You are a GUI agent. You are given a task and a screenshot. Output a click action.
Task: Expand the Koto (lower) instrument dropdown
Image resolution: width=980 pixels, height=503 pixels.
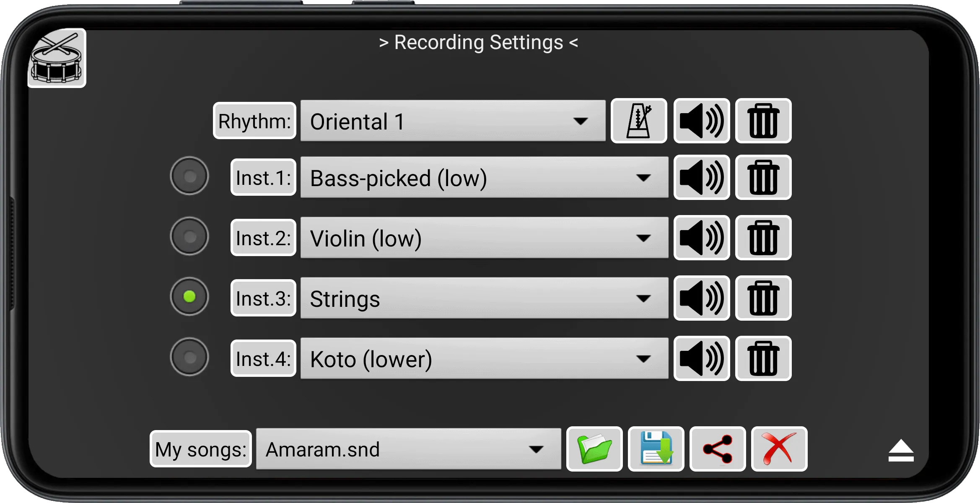tap(485, 359)
